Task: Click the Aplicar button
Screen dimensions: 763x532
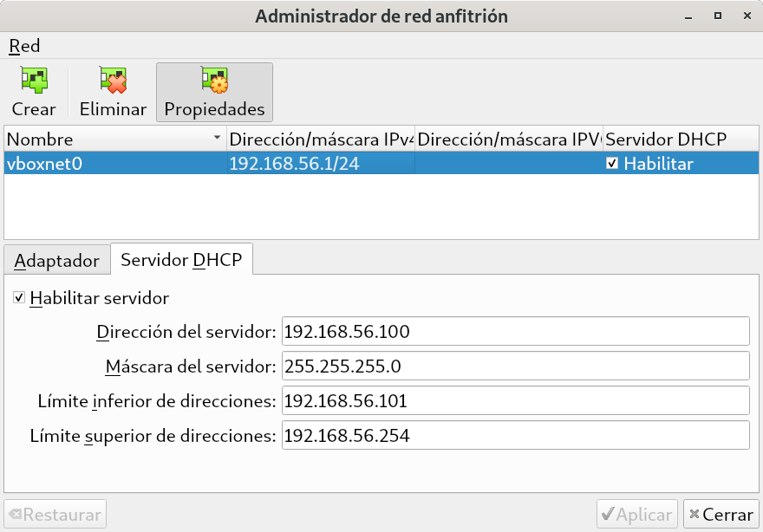Action: point(636,515)
